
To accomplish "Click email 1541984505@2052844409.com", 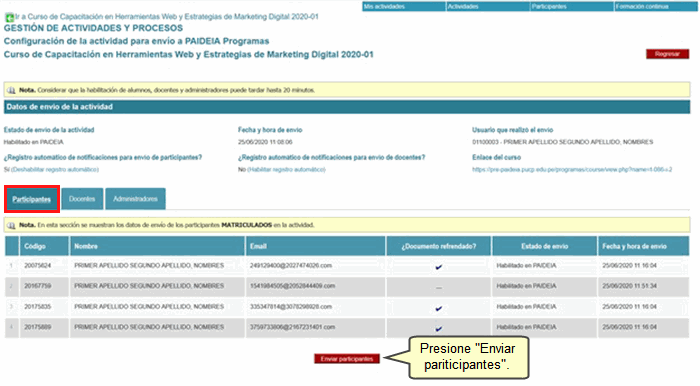I will [x=292, y=286].
